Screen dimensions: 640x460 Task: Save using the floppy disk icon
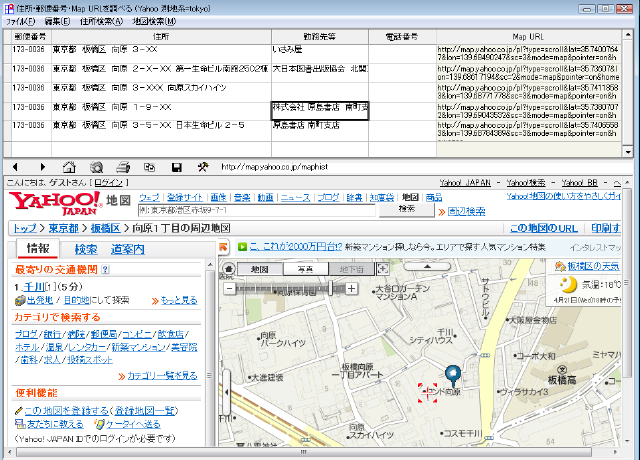click(176, 167)
